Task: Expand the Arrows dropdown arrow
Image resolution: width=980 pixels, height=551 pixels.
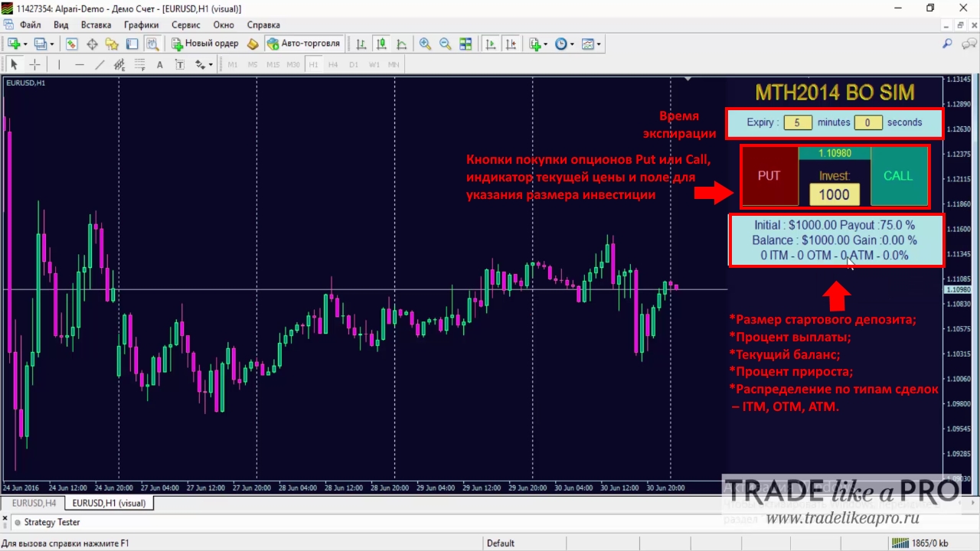Action: pos(211,64)
